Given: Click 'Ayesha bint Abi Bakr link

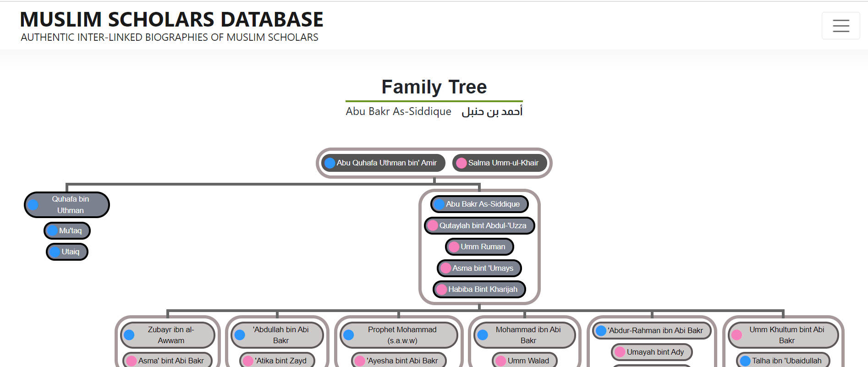Looking at the screenshot, I should pyautogui.click(x=399, y=361).
